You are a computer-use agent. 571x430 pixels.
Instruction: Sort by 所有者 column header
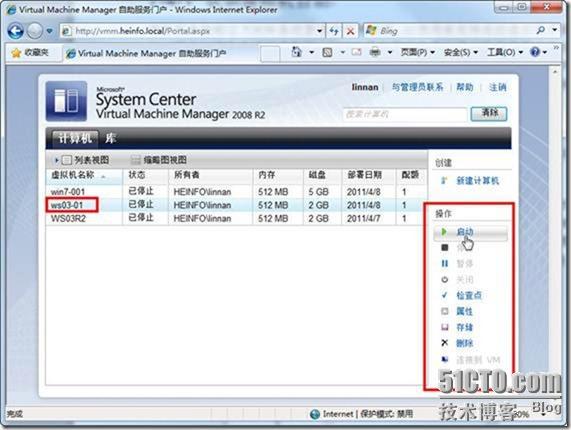[210, 175]
